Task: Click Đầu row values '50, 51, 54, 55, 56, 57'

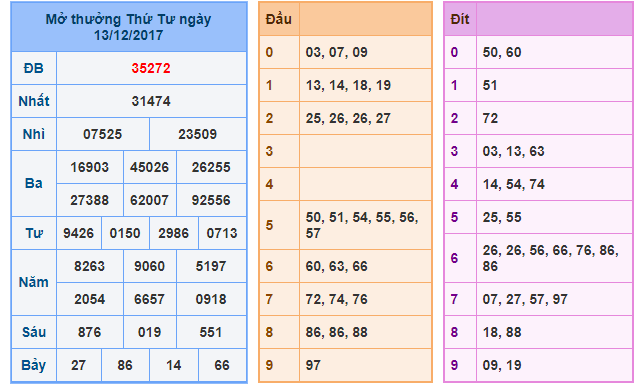Action: click(x=362, y=225)
